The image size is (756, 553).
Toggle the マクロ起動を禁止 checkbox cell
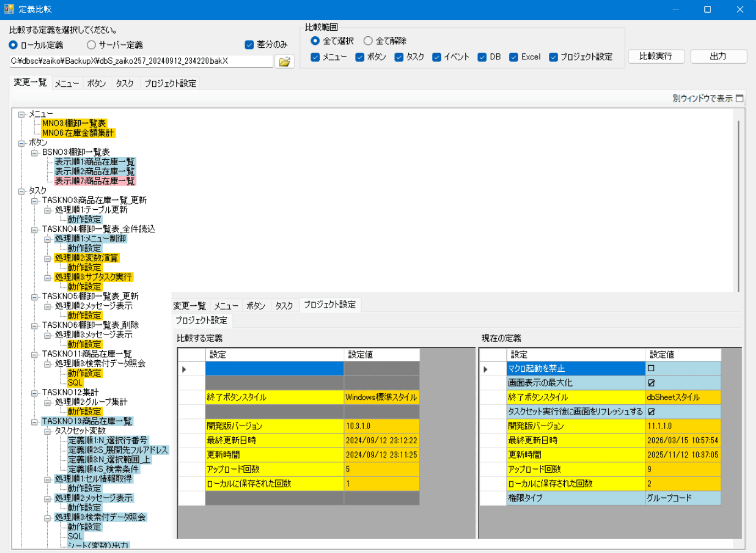pos(651,368)
